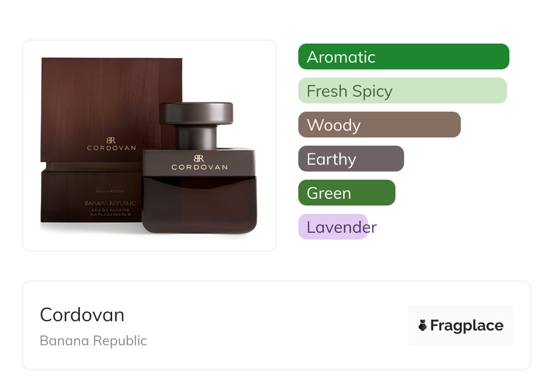The width and height of the screenshot is (553, 392).
Task: Click the Aromatic accord bar
Action: tap(404, 57)
